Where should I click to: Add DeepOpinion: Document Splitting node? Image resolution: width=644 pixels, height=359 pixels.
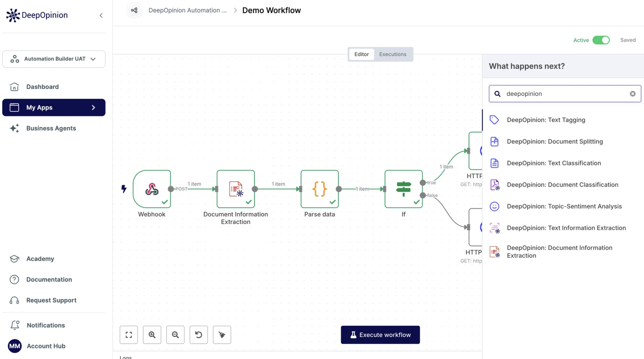click(x=563, y=141)
